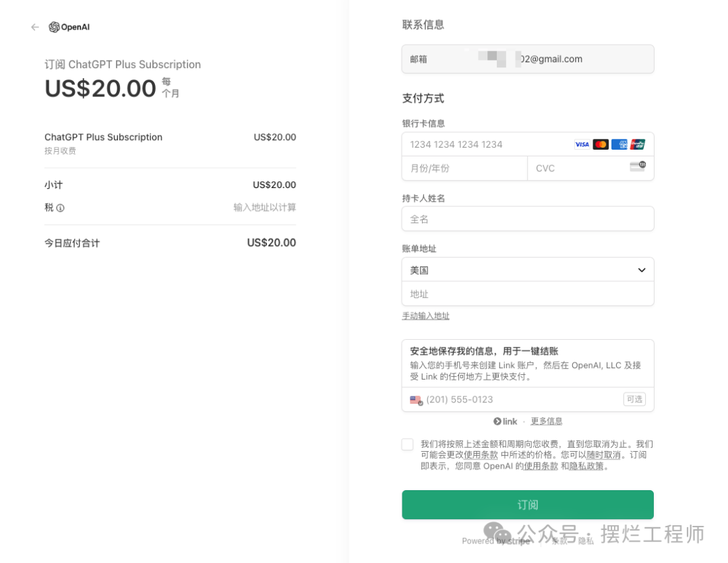
Task: Open the 更多信息 link near Link logo
Action: 546,421
